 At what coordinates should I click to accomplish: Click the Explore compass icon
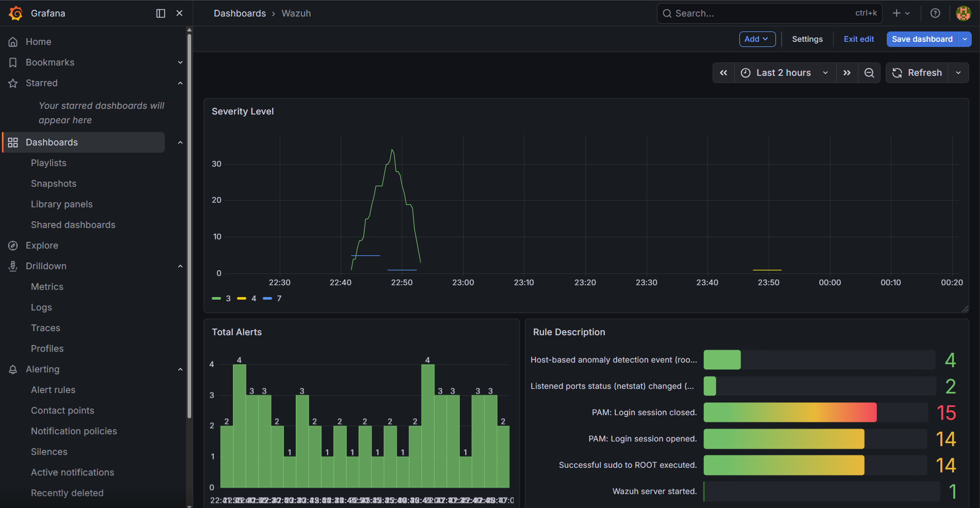13,245
